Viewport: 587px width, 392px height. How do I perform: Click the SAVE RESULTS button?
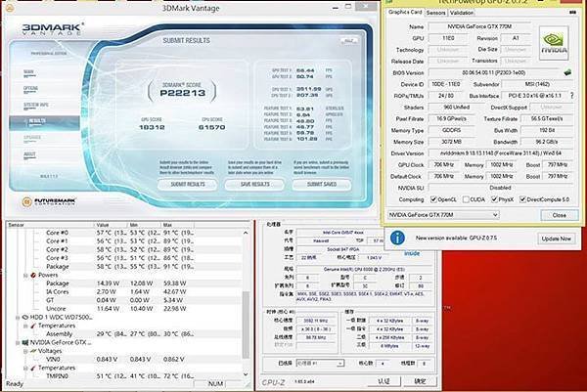pos(254,185)
